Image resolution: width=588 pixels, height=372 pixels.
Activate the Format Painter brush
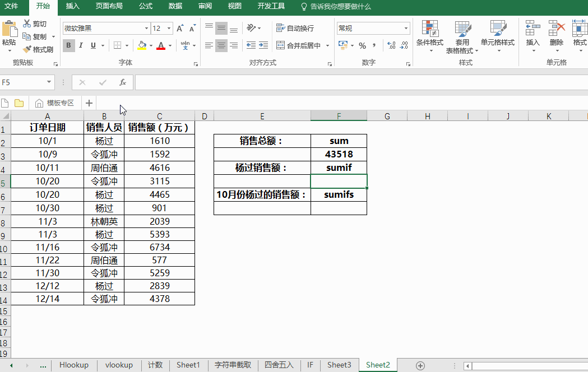26,49
